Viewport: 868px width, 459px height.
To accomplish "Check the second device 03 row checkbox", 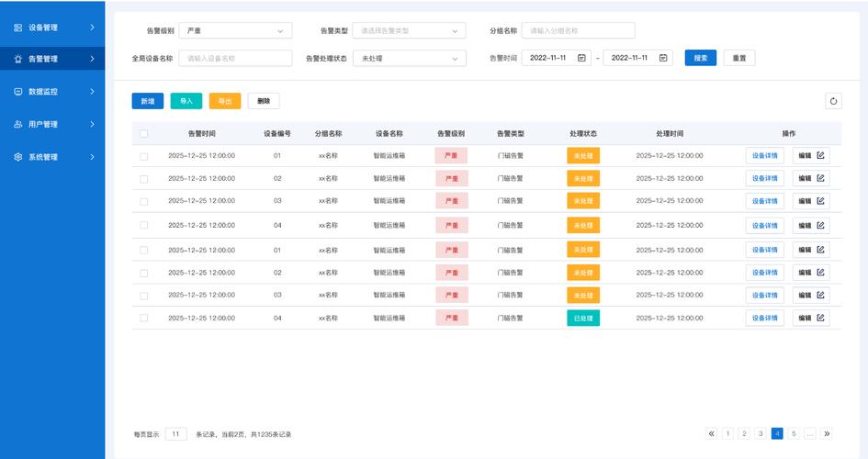I will tap(144, 296).
